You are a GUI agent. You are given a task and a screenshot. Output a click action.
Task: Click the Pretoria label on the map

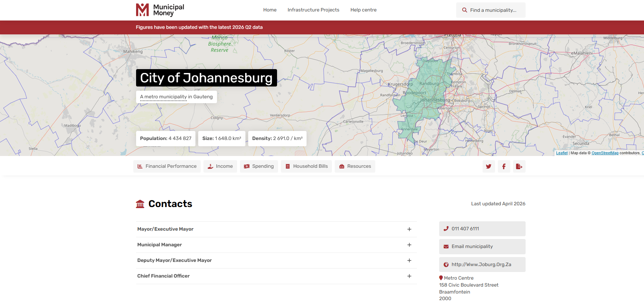453,35
